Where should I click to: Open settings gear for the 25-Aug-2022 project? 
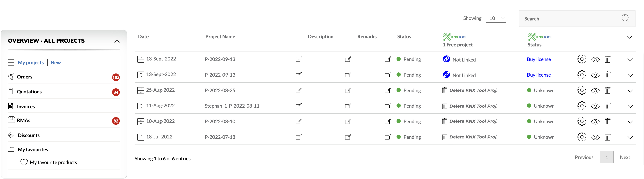point(582,90)
